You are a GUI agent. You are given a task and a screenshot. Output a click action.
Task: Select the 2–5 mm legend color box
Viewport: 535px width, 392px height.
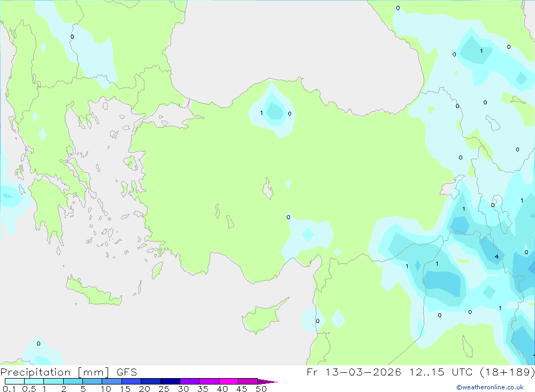pos(73,381)
